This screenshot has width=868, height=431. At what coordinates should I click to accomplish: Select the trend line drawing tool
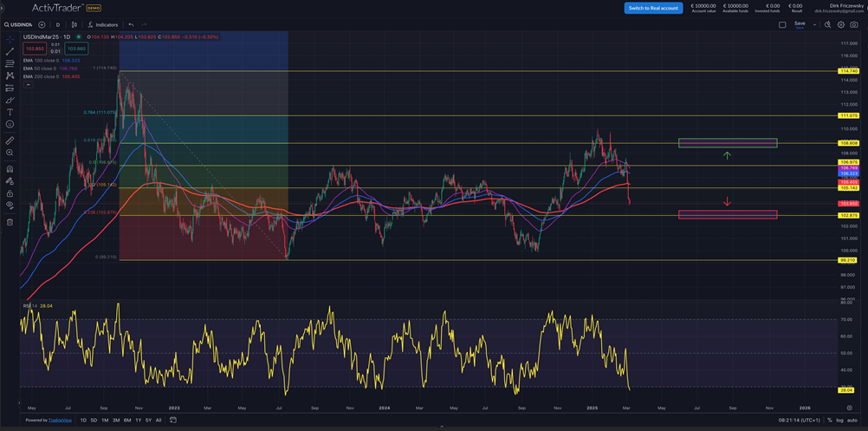click(x=10, y=52)
